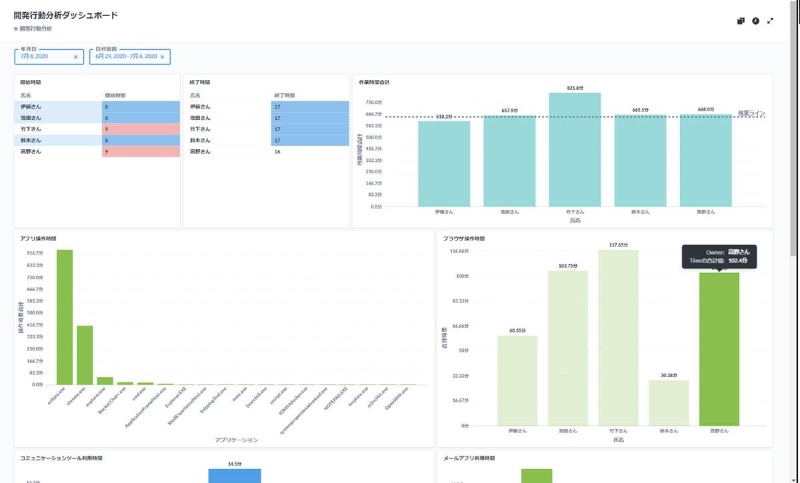
Task: Open the clock icon in the header
Action: click(x=756, y=20)
